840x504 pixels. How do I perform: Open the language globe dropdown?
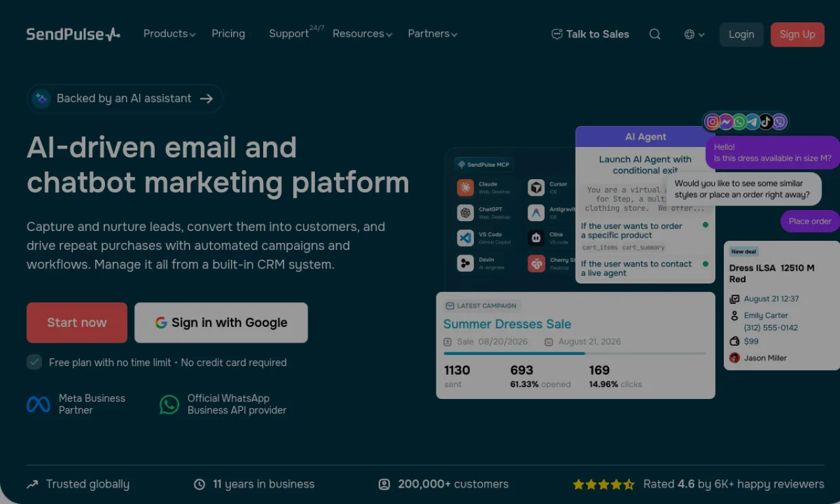tap(694, 34)
